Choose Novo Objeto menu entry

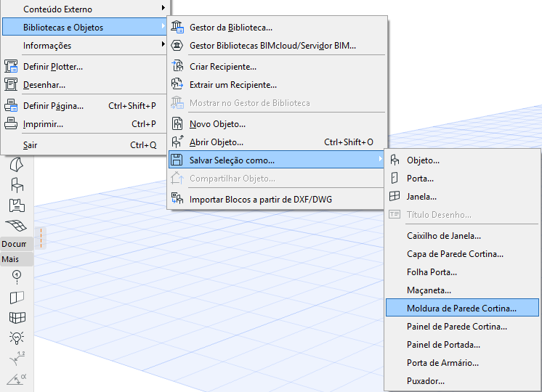277,124
